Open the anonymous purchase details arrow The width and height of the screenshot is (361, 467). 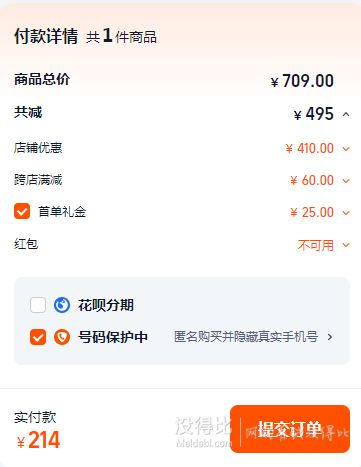(x=330, y=337)
